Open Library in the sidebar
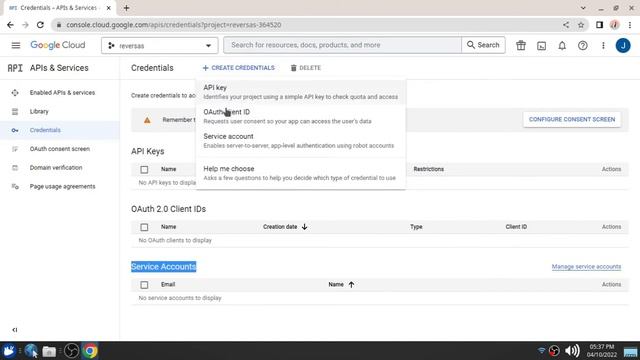 click(60, 111)
